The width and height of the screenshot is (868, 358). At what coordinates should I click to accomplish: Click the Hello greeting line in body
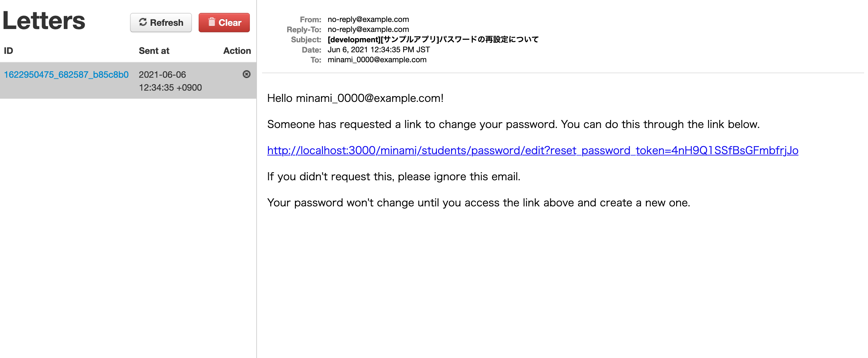pos(355,98)
